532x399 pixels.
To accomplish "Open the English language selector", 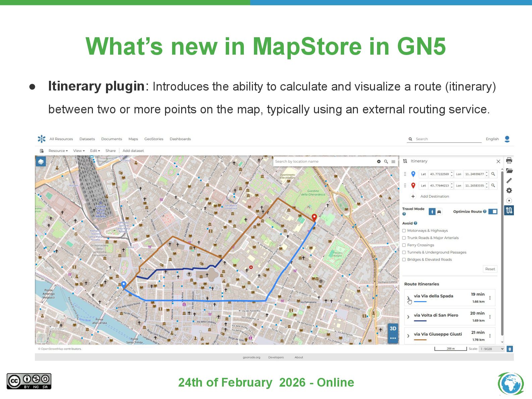I will click(492, 139).
